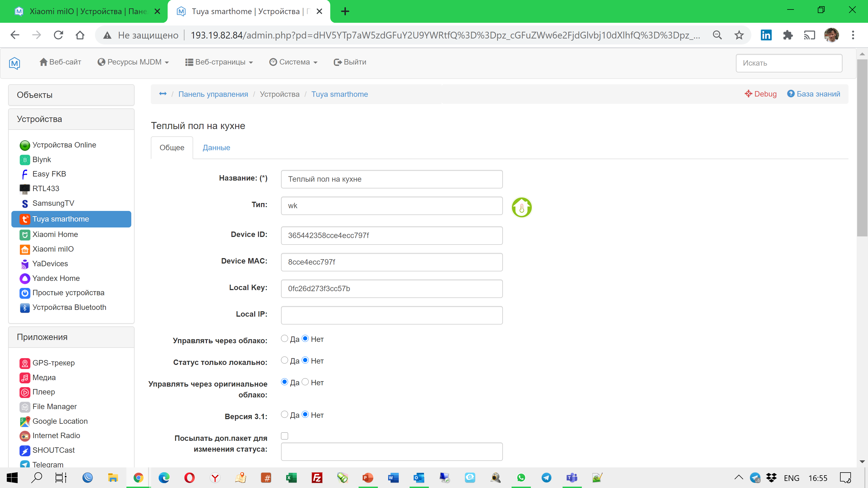Expand the Ресурсы MJDM dropdown menu
This screenshot has width=868, height=488.
[x=133, y=62]
